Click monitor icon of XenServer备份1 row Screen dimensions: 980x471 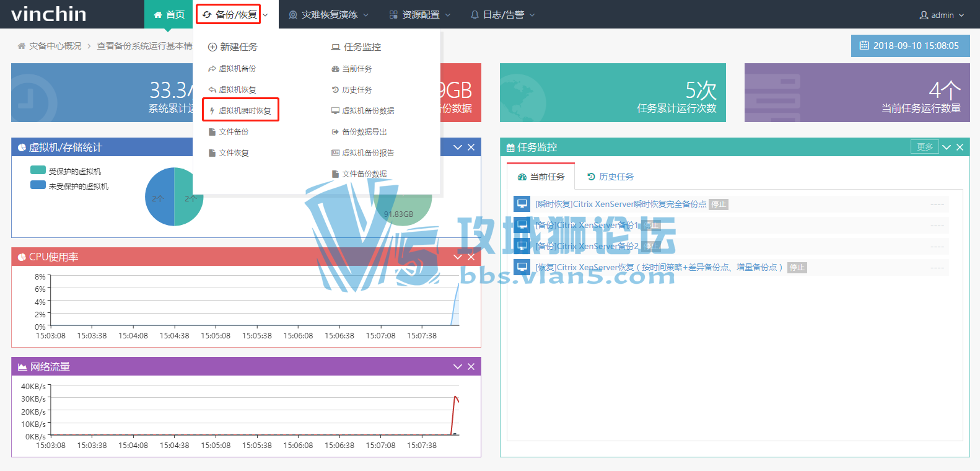pyautogui.click(x=522, y=225)
